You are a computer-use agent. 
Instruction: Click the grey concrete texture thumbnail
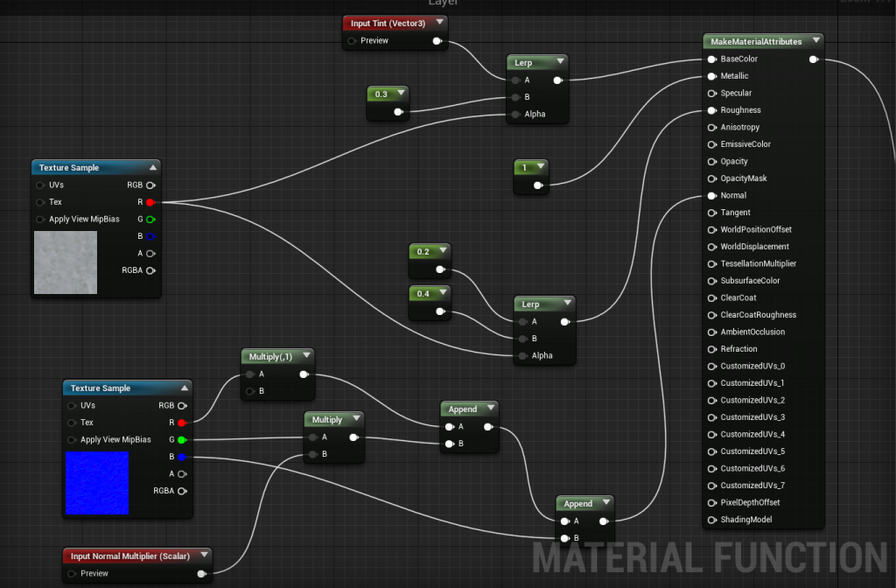pyautogui.click(x=66, y=262)
